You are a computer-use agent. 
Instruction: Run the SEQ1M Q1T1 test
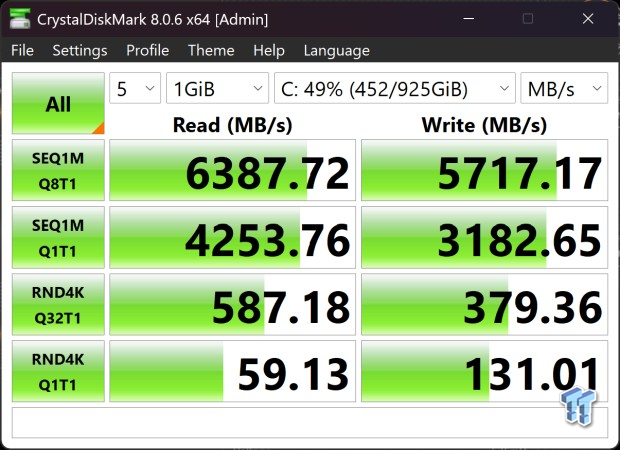tap(58, 237)
